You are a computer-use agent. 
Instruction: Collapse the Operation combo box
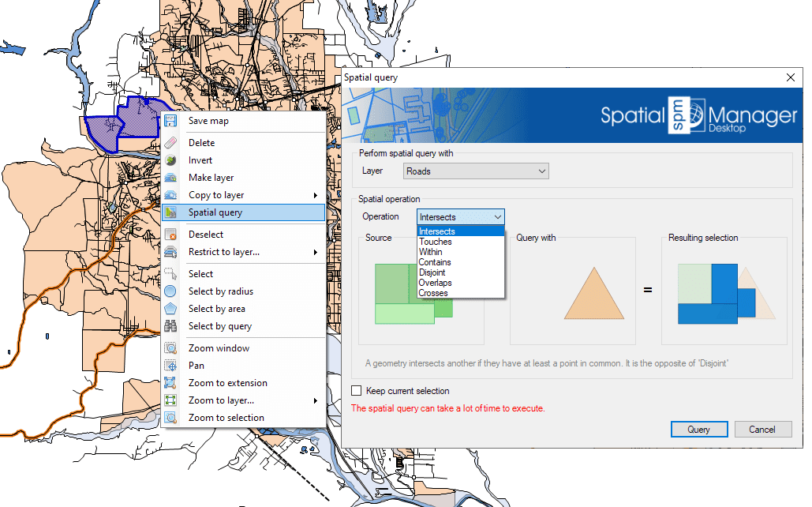(497, 216)
